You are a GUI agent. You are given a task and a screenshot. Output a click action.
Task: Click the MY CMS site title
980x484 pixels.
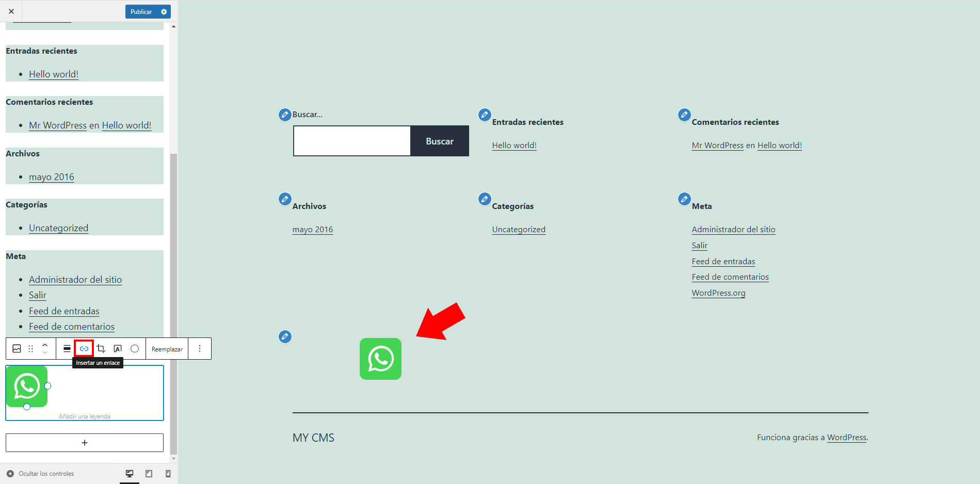tap(313, 438)
